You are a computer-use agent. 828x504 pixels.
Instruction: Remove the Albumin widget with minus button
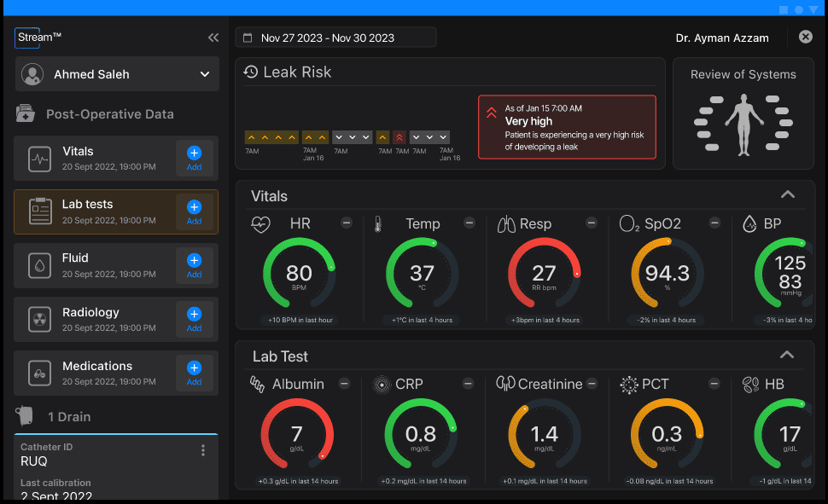click(x=344, y=384)
